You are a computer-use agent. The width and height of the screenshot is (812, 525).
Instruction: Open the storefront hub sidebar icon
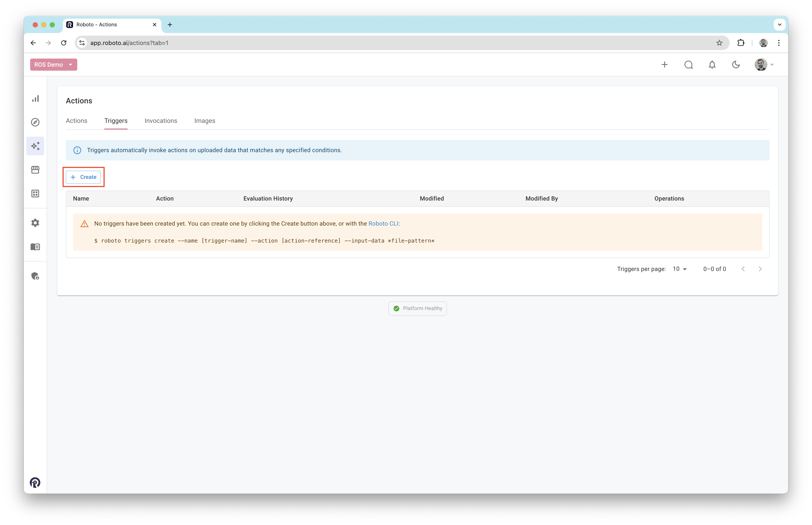tap(35, 170)
